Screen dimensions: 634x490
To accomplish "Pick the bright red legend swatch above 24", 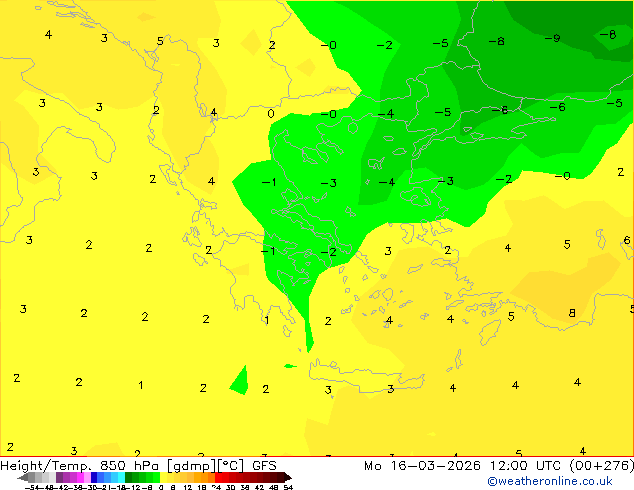I will [219, 477].
